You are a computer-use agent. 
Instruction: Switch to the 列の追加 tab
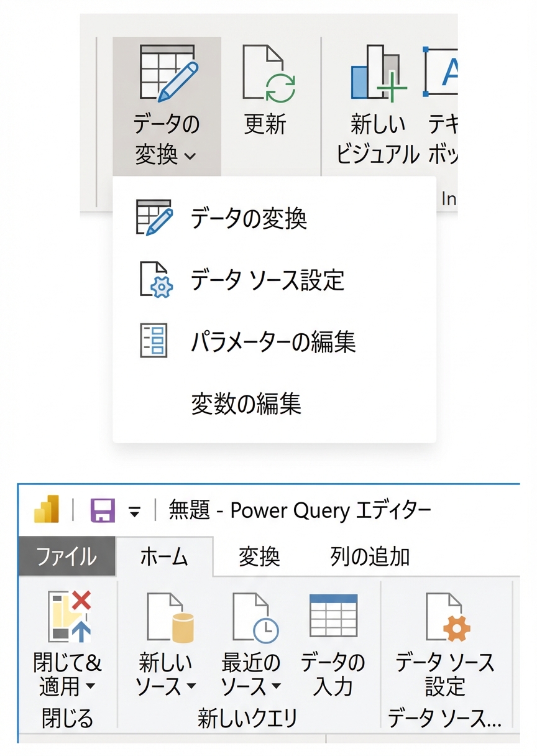coord(370,556)
